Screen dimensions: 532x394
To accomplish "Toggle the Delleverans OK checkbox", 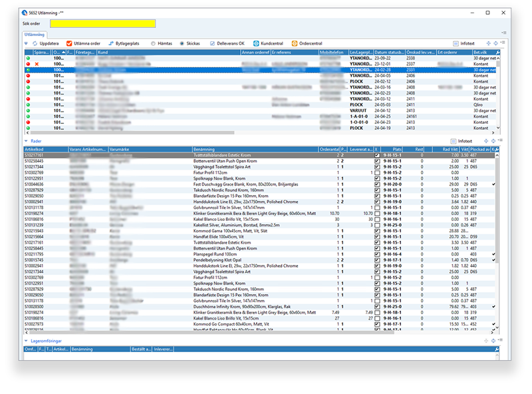I will [x=212, y=43].
